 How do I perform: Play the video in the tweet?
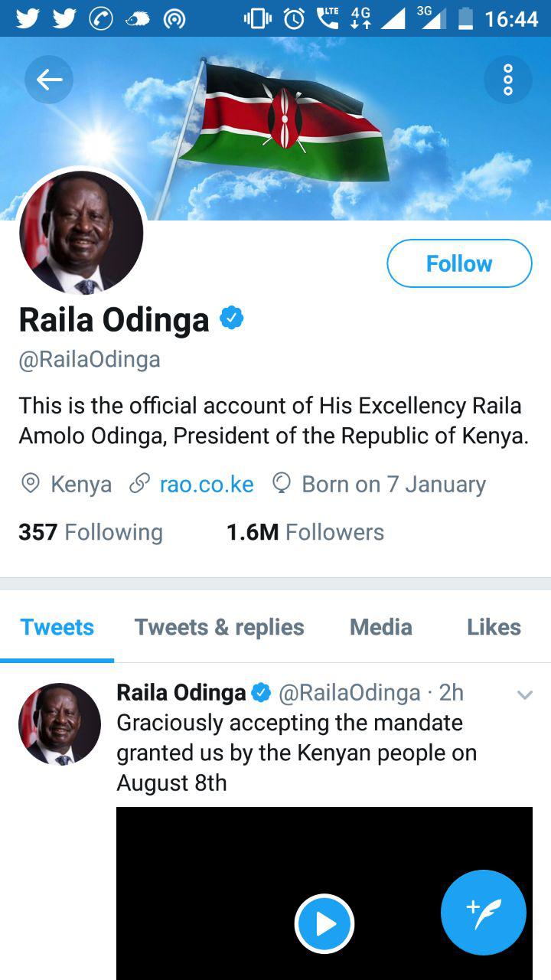(x=324, y=924)
